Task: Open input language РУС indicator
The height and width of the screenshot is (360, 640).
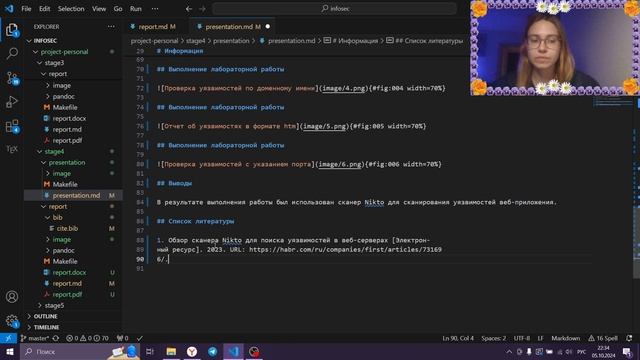Action: (581, 352)
